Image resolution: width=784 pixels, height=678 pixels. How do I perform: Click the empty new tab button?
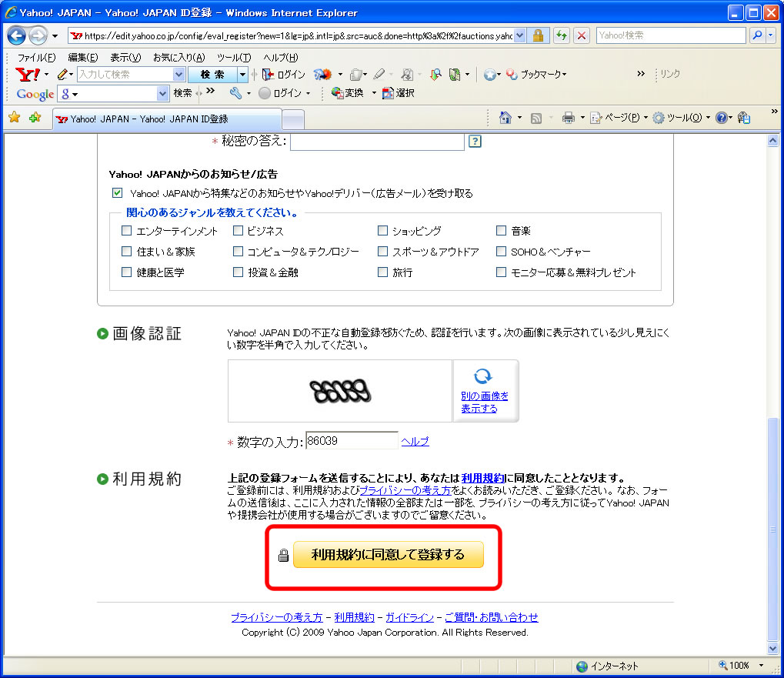click(x=293, y=119)
